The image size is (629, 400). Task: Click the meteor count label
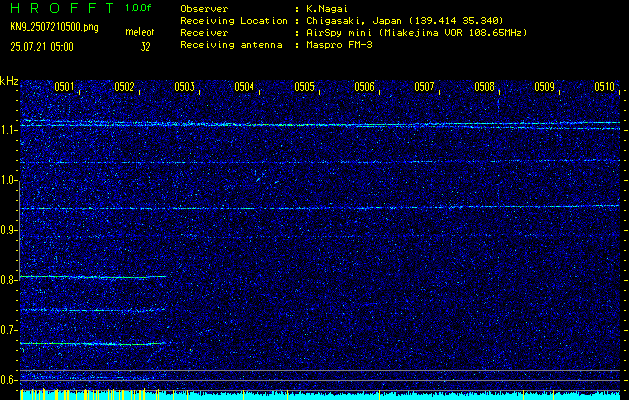[x=140, y=32]
